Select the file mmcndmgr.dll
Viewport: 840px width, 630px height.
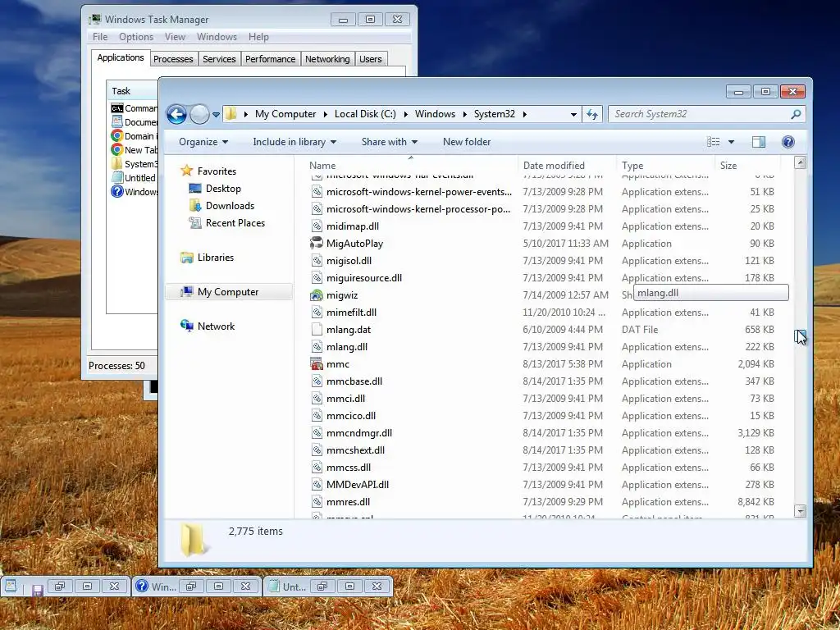359,433
